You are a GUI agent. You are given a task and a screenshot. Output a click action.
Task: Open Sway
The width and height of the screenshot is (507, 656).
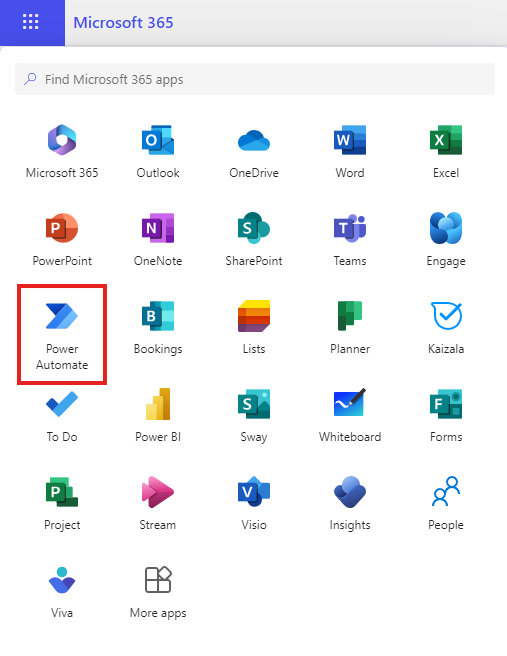click(254, 416)
